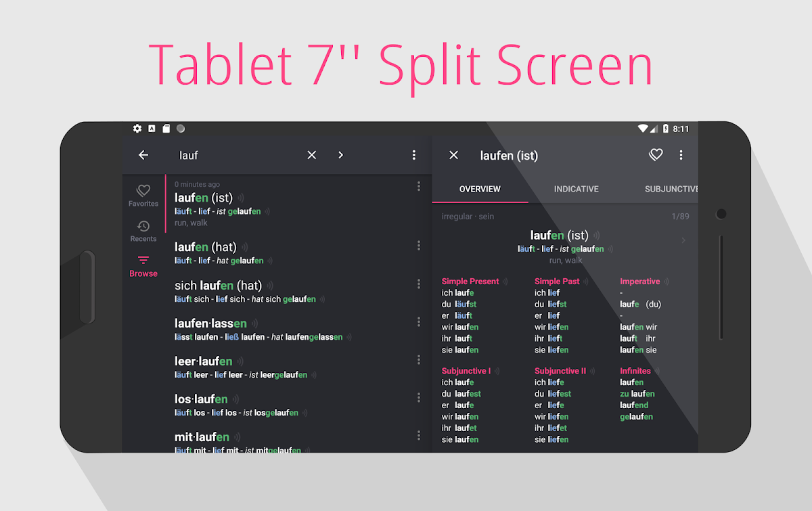Click the search field containing lauf
Viewport: 812px width, 511px height.
coord(237,155)
